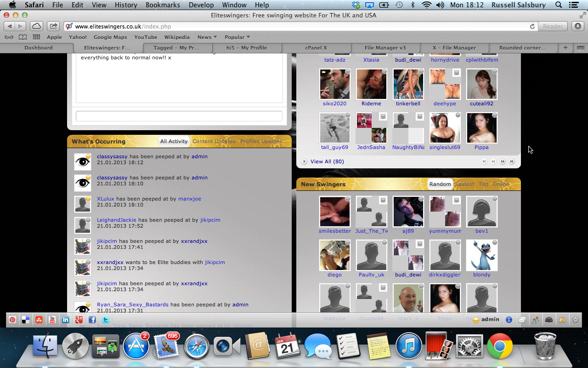The height and width of the screenshot is (368, 588).
Task: Open the Top Sites grid icon
Action: pyautogui.click(x=36, y=37)
